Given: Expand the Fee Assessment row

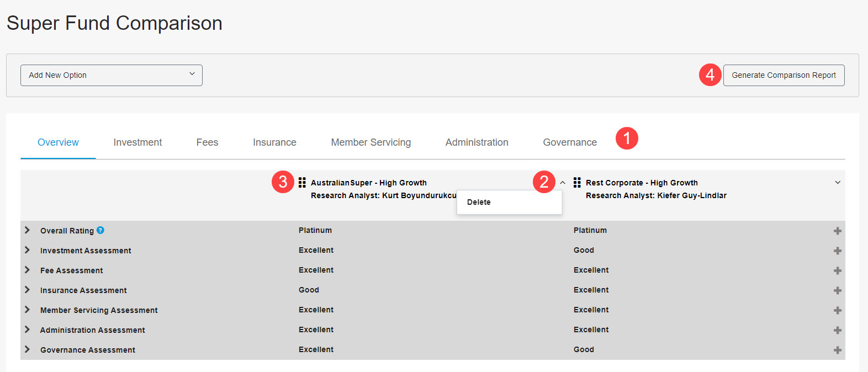Looking at the screenshot, I should coord(27,270).
